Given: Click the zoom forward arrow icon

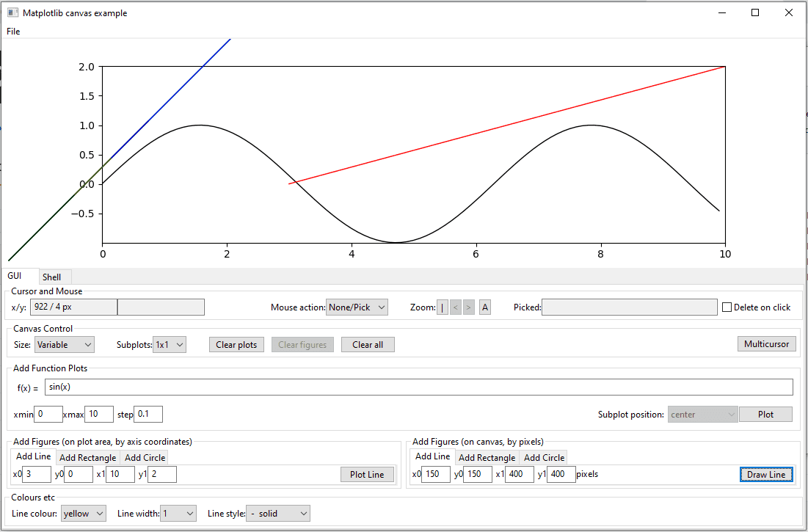Looking at the screenshot, I should [x=469, y=307].
